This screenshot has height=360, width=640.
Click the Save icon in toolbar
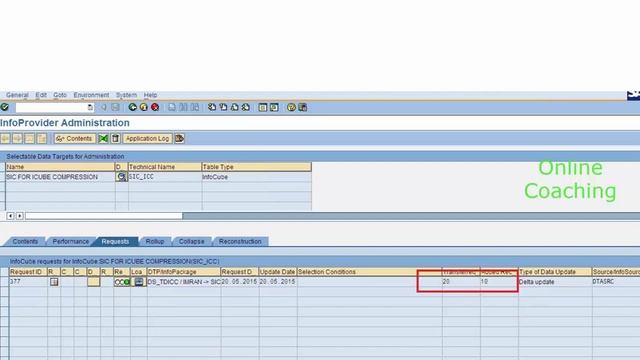116,107
